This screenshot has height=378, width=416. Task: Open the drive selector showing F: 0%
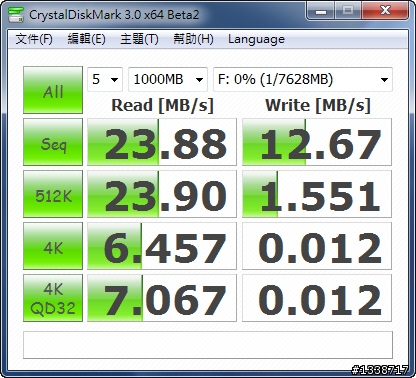pyautogui.click(x=303, y=79)
